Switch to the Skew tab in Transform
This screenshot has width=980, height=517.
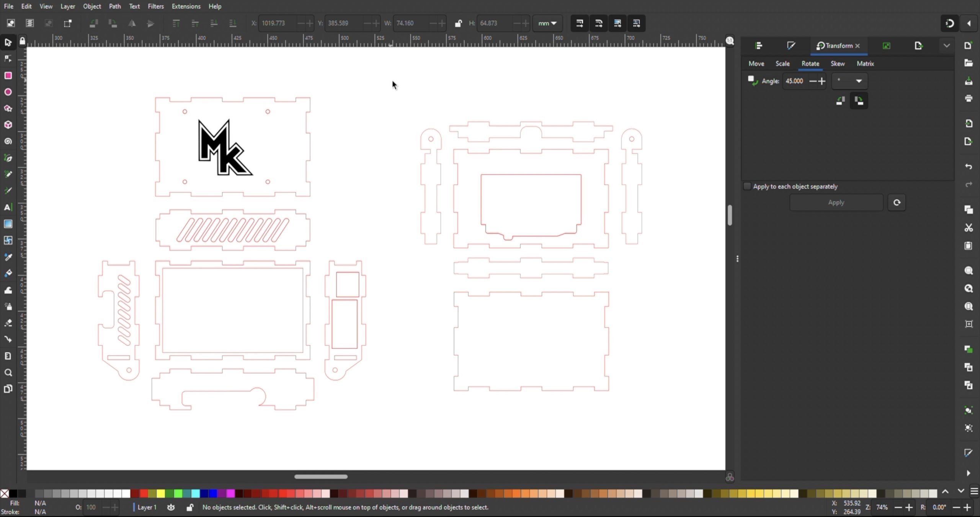point(837,64)
